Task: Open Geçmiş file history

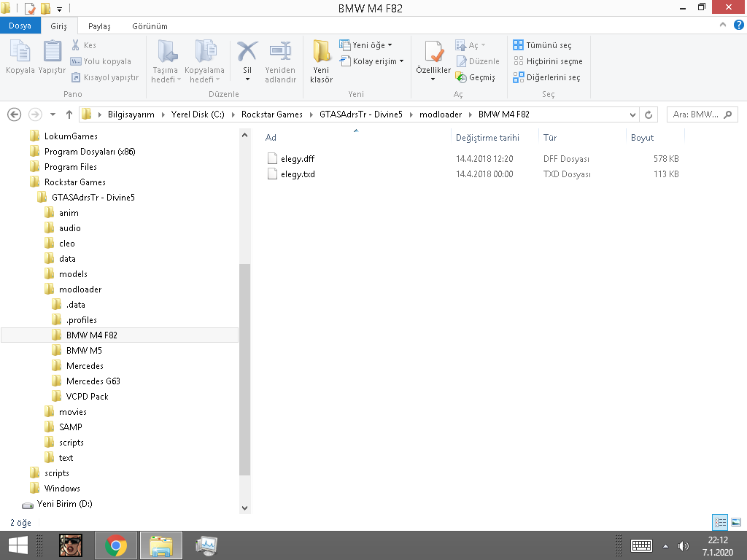Action: [476, 77]
